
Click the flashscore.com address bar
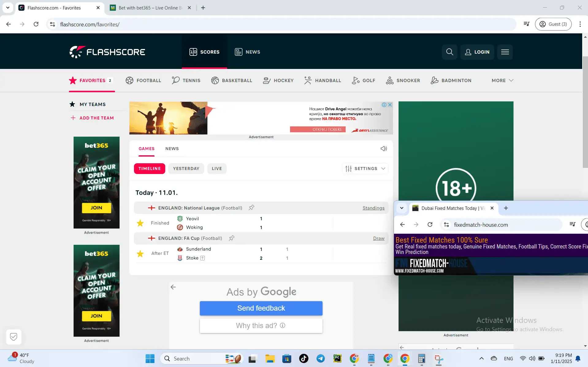tap(90, 25)
